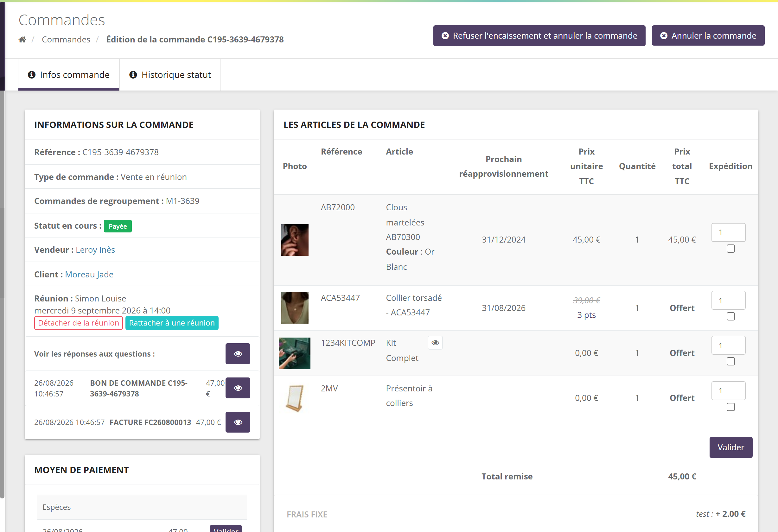Viewport: 778px width, 532px height.
Task: Open Présentoir à colliers product photo
Action: pyautogui.click(x=295, y=398)
